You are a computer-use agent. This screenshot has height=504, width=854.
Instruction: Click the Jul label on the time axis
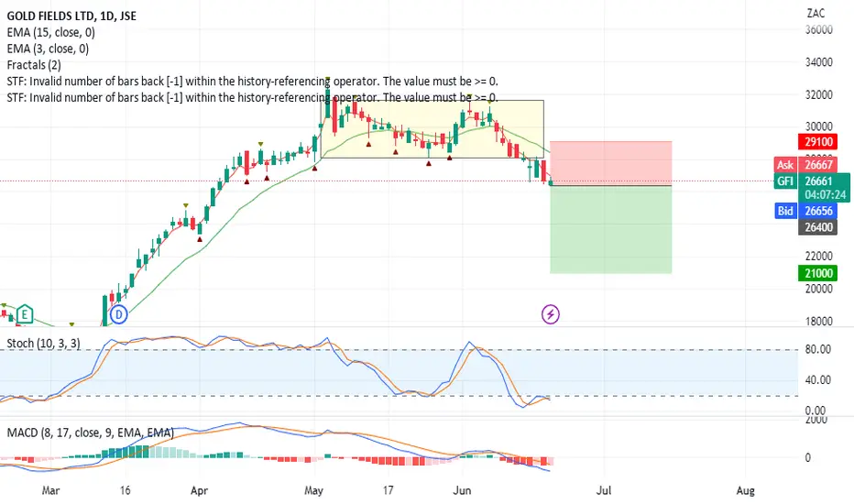(x=604, y=490)
